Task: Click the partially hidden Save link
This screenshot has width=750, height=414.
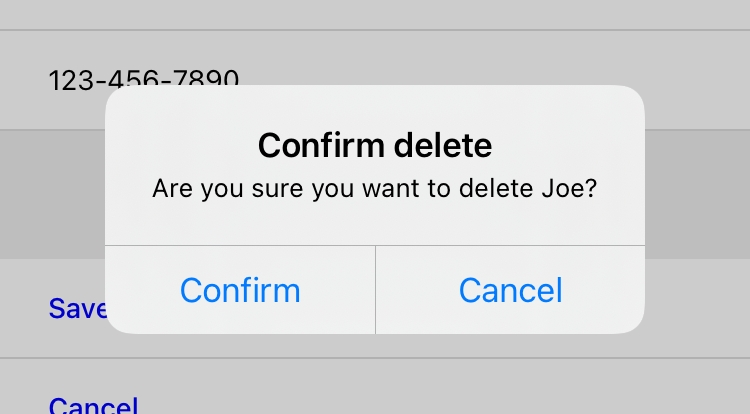Action: point(77,308)
